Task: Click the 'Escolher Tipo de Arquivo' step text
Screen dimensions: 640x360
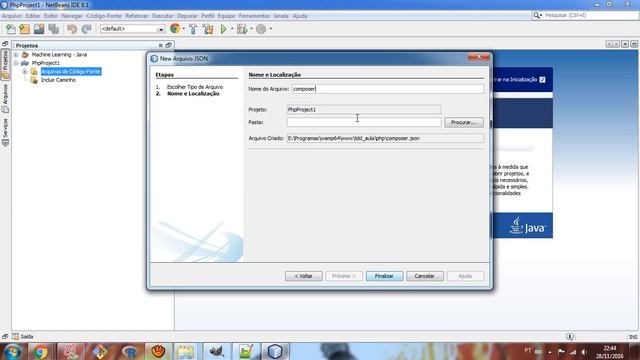Action: (195, 87)
